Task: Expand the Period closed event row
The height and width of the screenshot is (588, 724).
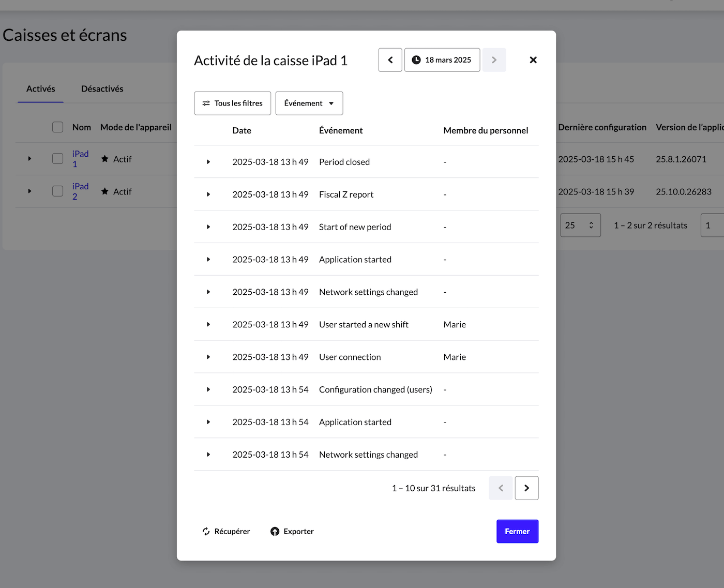Action: 208,162
